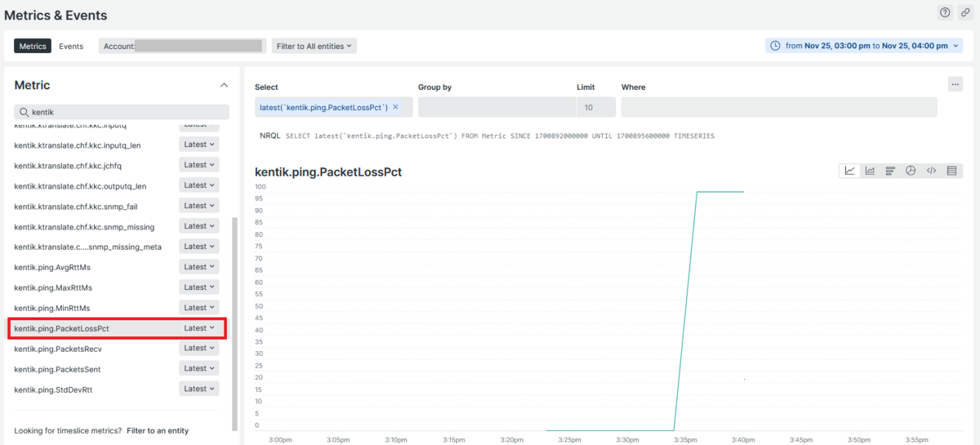
Task: Select metric kentik.ping.StdDevRtt
Action: click(x=53, y=389)
